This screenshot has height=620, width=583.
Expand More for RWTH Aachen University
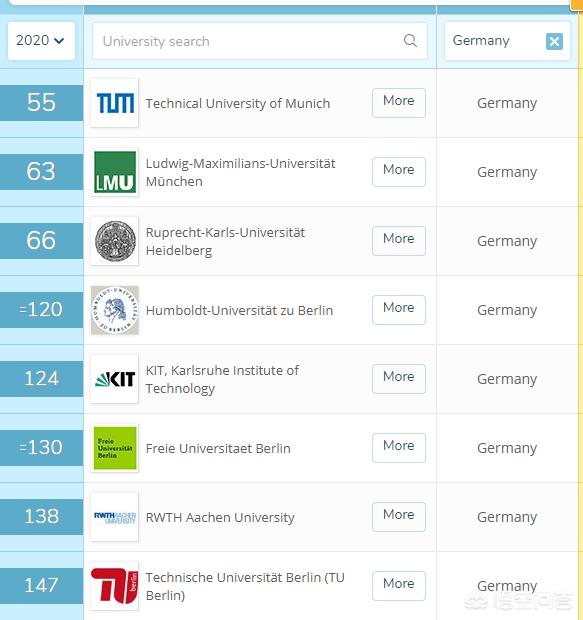399,517
